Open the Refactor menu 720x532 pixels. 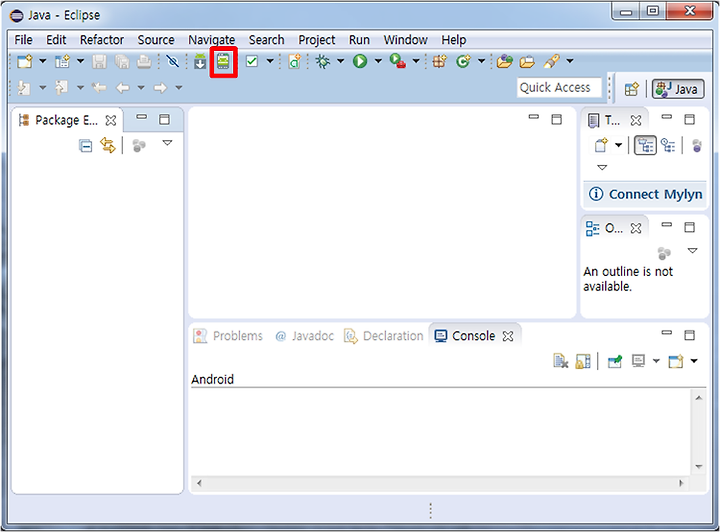(102, 40)
